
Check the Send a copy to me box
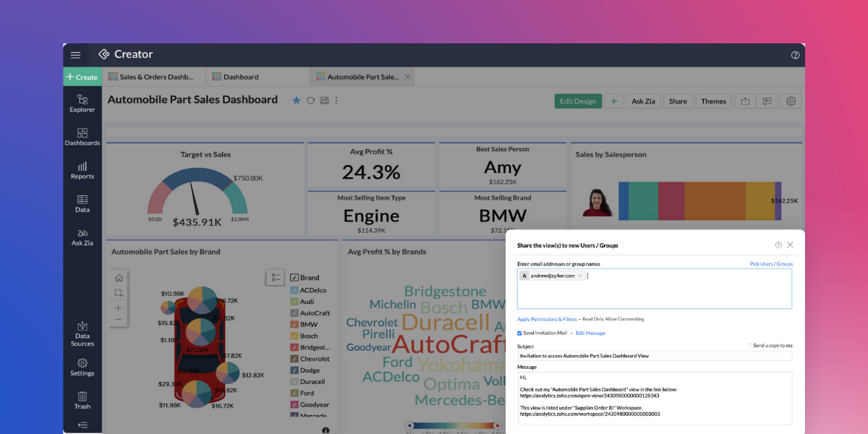pyautogui.click(x=750, y=346)
